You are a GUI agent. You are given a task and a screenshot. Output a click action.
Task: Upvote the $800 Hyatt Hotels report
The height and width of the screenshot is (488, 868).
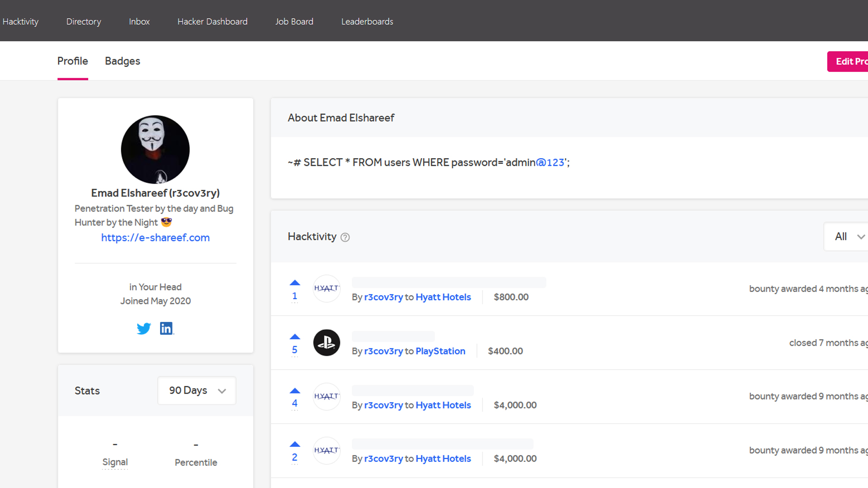295,282
